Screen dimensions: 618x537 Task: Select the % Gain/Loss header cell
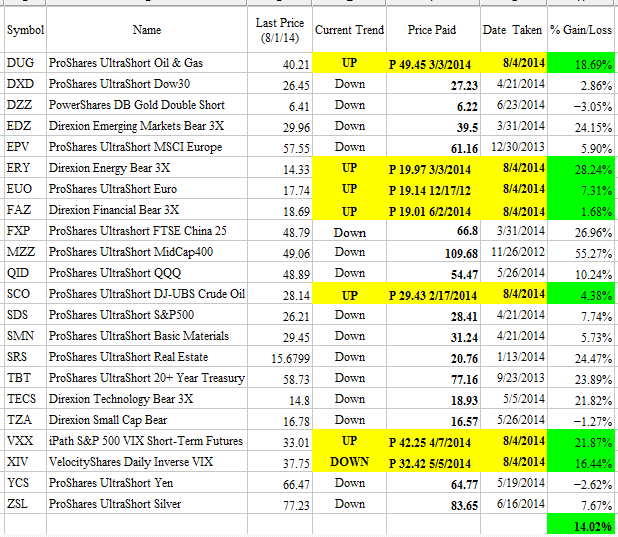point(582,30)
